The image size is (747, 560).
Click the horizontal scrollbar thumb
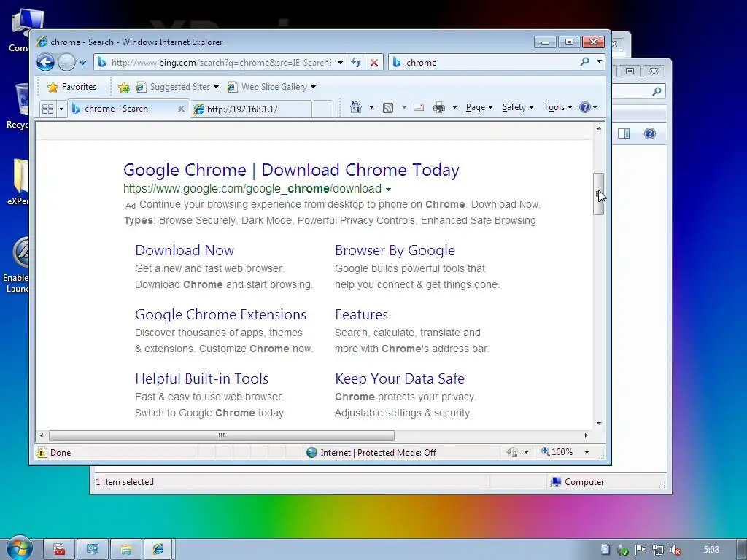click(x=222, y=435)
